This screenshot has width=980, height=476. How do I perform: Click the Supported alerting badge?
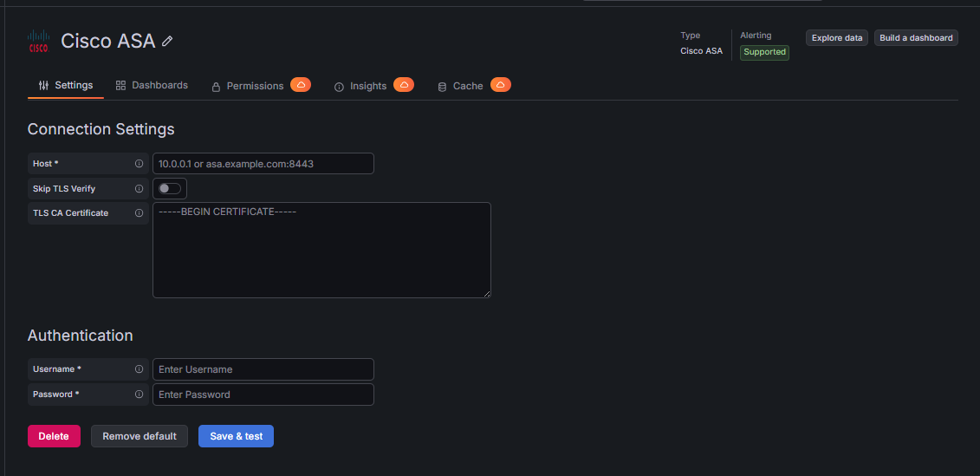[x=764, y=52]
